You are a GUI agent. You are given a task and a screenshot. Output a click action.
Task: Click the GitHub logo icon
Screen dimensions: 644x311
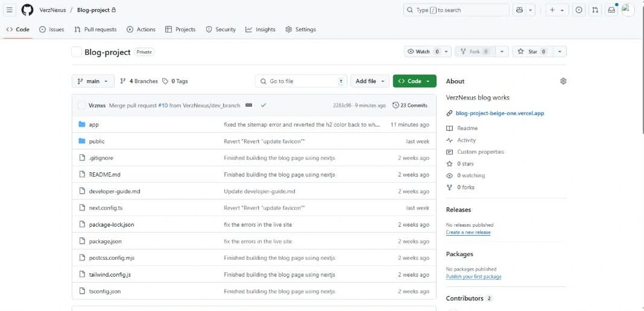pos(28,10)
